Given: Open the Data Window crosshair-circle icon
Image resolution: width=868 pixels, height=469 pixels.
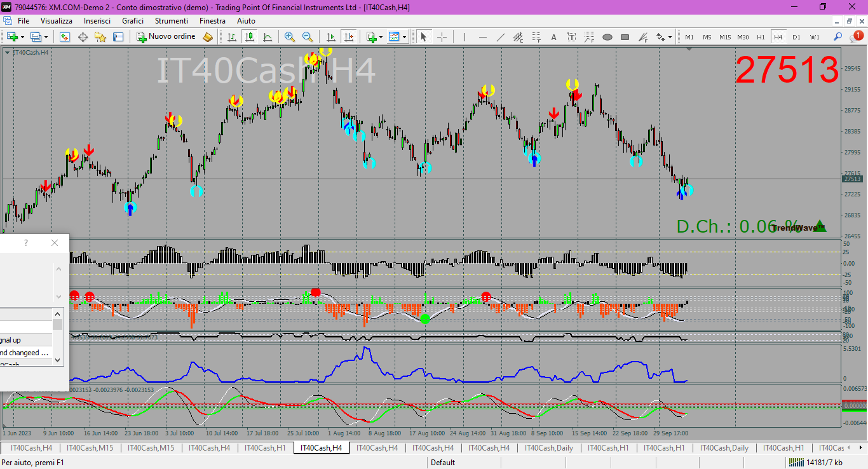Looking at the screenshot, I should pyautogui.click(x=83, y=37).
